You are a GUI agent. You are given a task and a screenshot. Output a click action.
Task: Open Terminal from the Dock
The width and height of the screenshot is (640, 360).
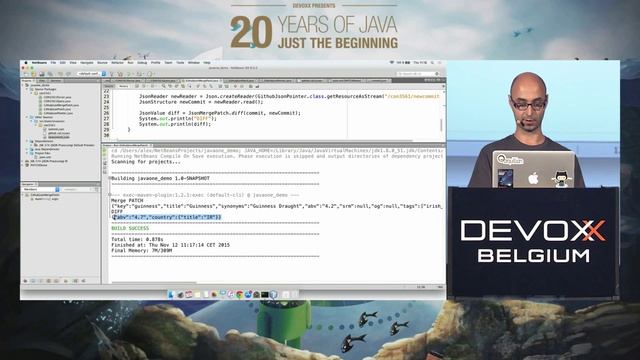tap(264, 294)
